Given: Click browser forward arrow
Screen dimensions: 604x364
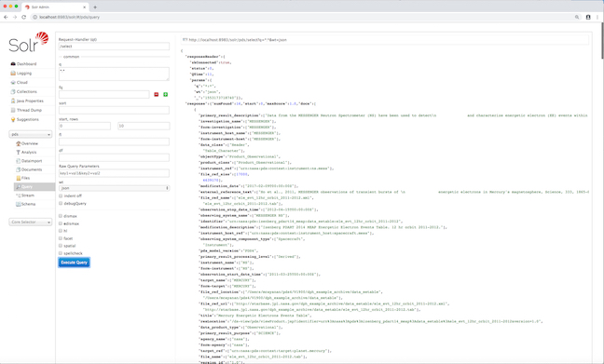Looking at the screenshot, I should [15, 17].
